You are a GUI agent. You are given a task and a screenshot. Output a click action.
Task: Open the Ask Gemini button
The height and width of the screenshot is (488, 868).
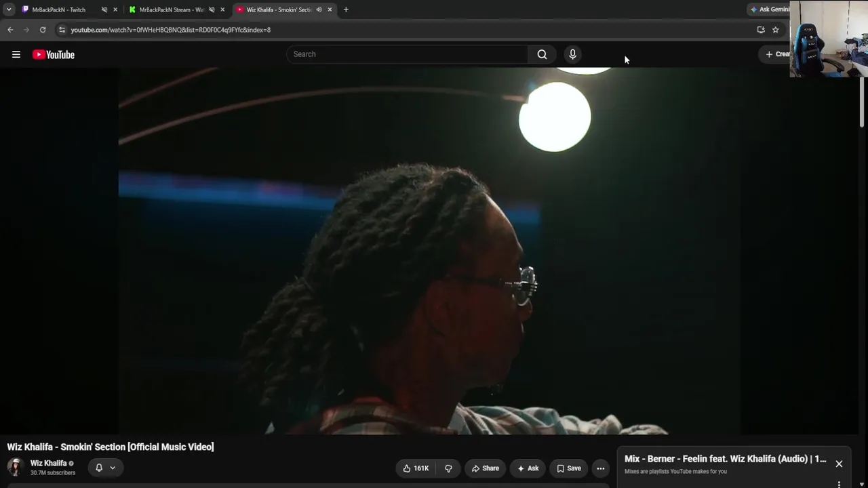(x=770, y=9)
